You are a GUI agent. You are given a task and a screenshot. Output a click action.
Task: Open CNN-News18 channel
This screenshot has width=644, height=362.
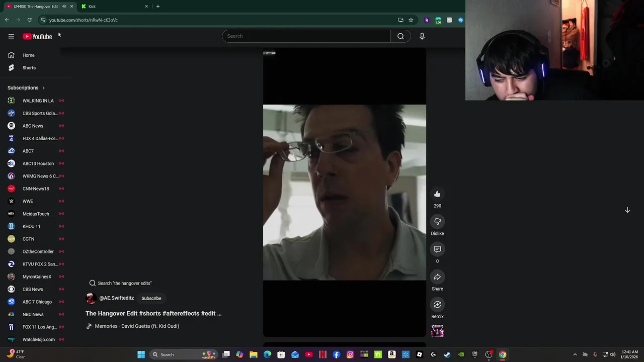click(35, 189)
